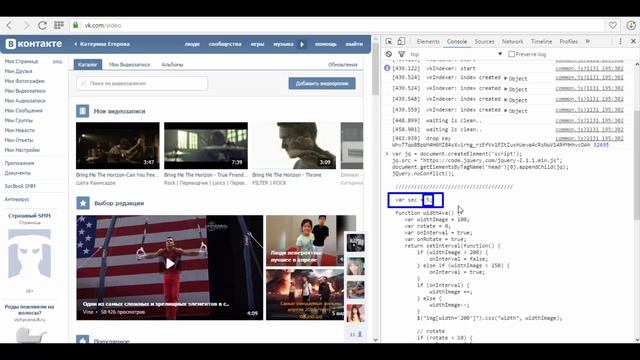
Task: Switch to the Альбомы tab
Action: click(x=172, y=64)
